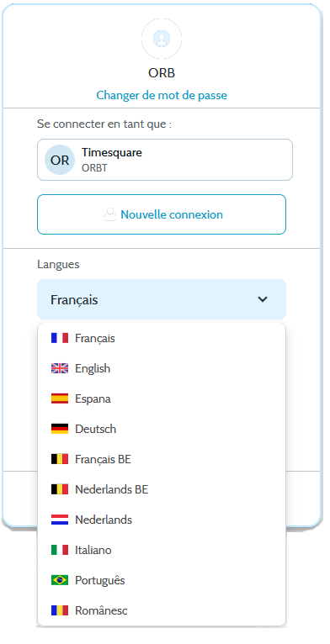This screenshot has width=330, height=644.
Task: Click the French flag icon
Action: pos(60,338)
